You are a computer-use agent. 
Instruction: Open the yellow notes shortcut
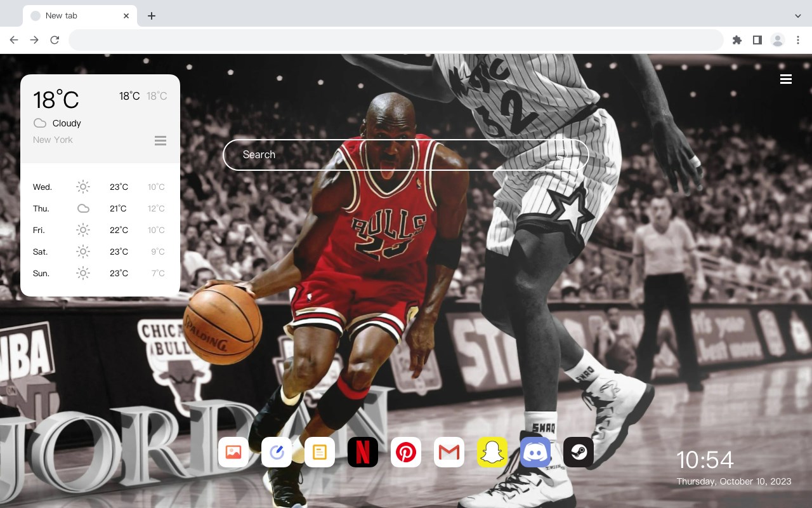click(320, 452)
